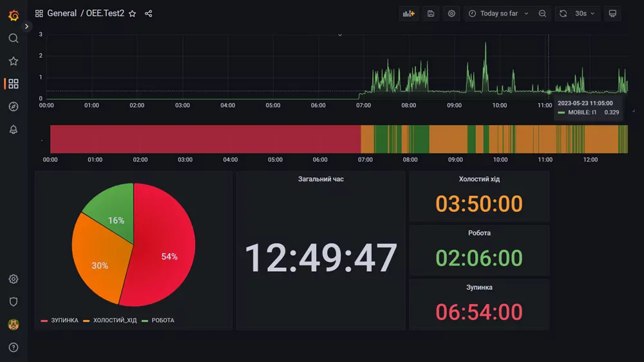Viewport: 644px width, 362px height.
Task: Open user profile avatar
Action: coord(14,325)
